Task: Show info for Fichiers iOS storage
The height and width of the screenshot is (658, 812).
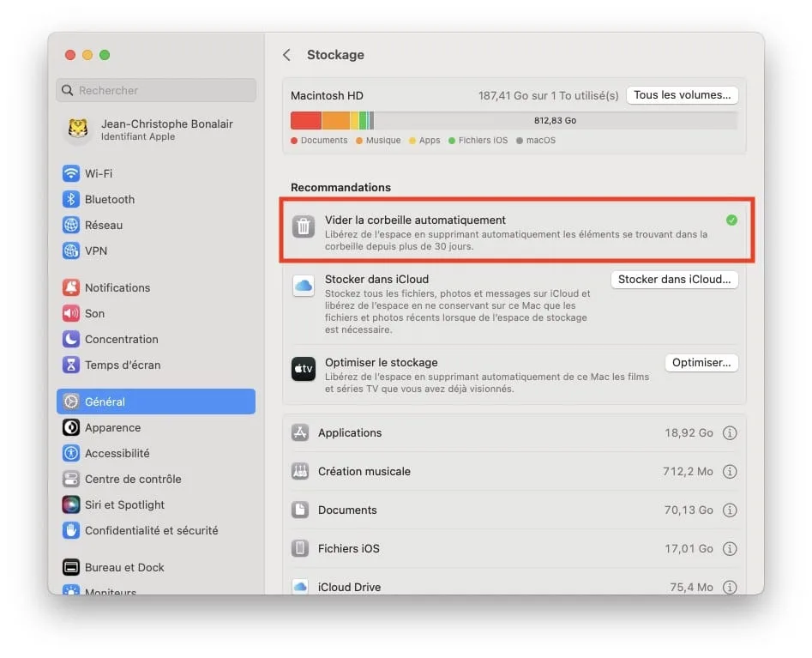Action: 730,549
